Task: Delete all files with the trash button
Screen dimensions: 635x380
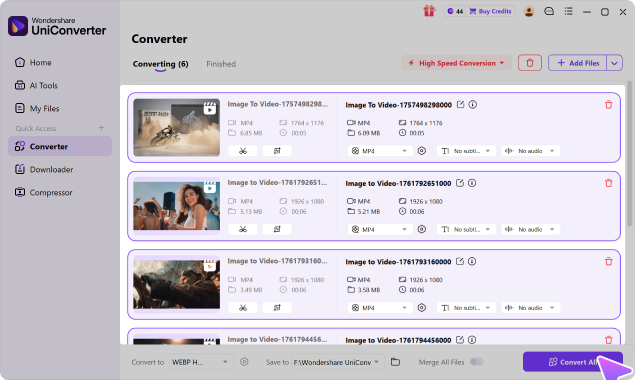Action: (x=530, y=63)
